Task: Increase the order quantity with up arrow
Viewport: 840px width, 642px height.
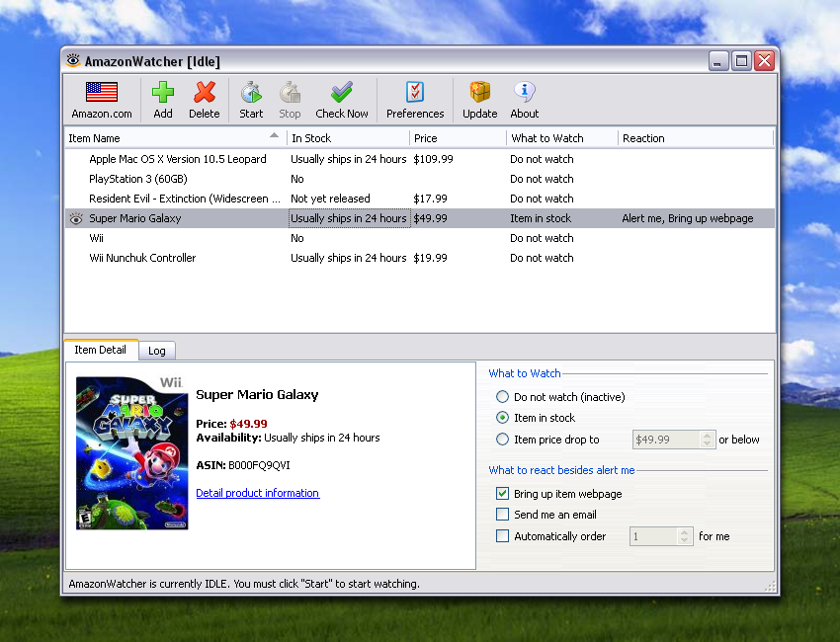Action: point(684,532)
